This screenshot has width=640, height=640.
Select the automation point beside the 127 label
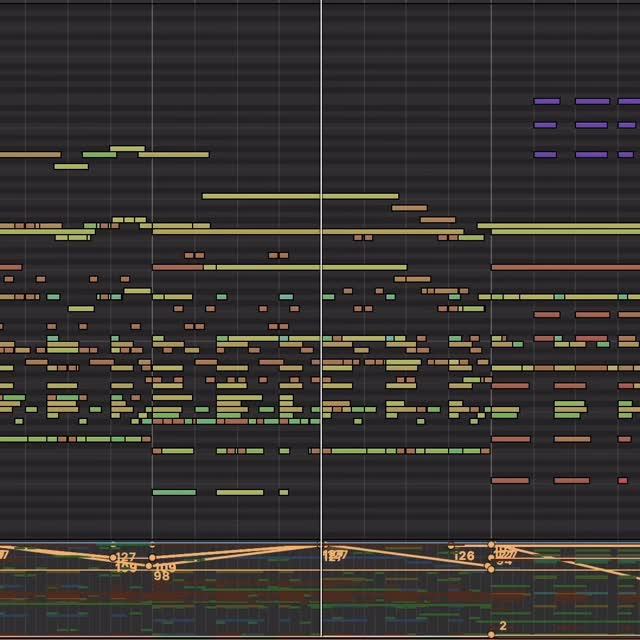pyautogui.click(x=113, y=558)
